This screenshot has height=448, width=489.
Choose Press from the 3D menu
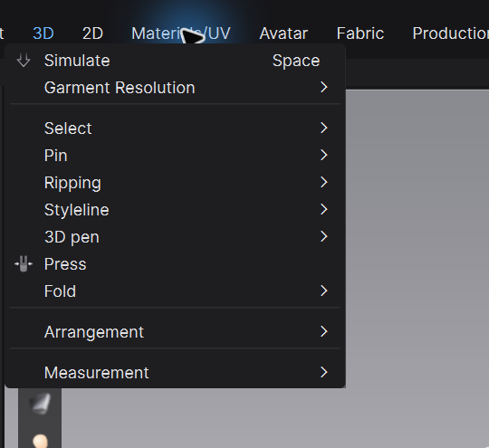pos(176,264)
